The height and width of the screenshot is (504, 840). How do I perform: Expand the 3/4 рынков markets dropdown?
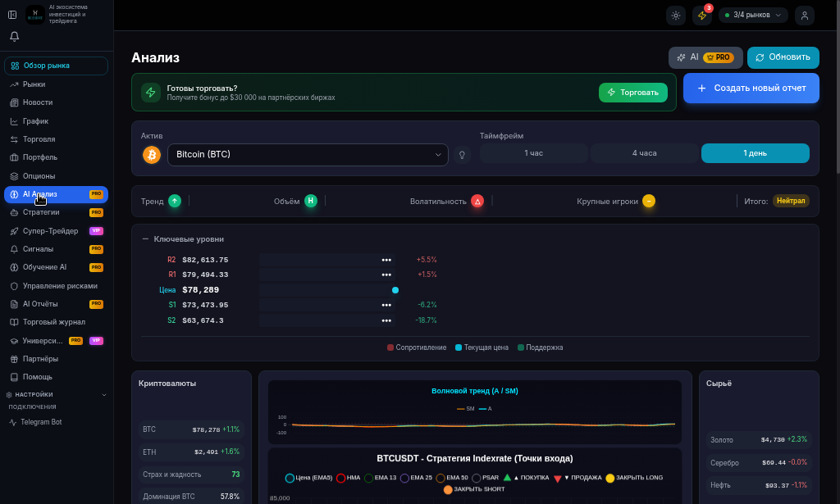753,15
